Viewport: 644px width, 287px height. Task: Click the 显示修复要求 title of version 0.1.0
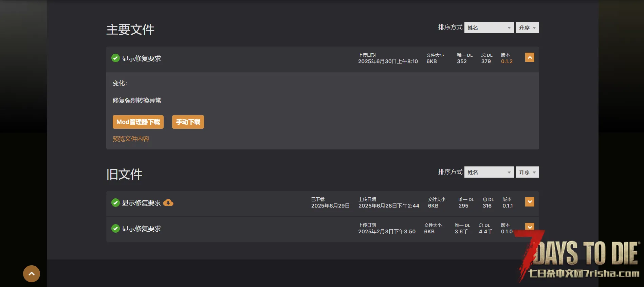[142, 229]
